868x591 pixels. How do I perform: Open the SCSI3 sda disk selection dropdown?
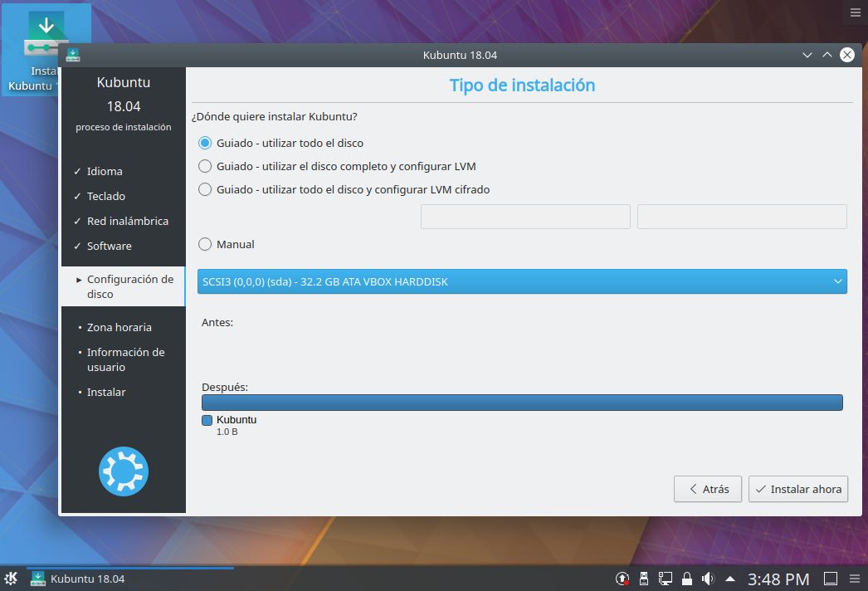tap(522, 281)
